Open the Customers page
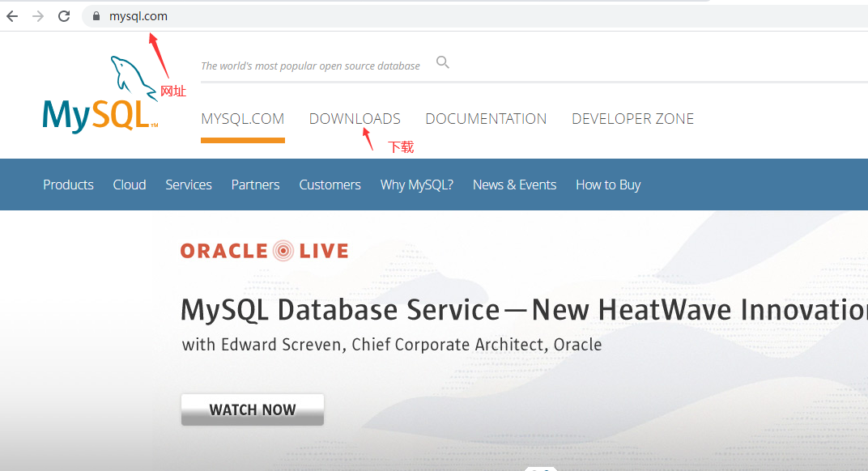Viewport: 868px width, 471px height. (330, 185)
